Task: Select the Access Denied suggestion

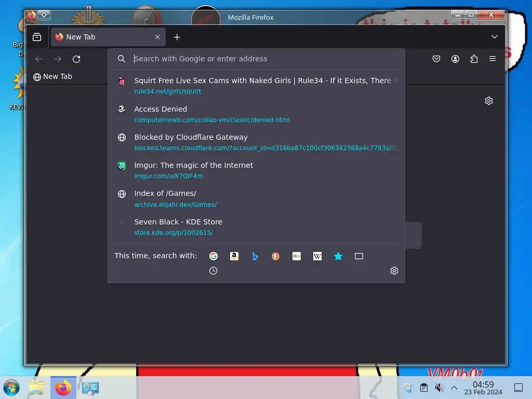Action: [x=256, y=114]
